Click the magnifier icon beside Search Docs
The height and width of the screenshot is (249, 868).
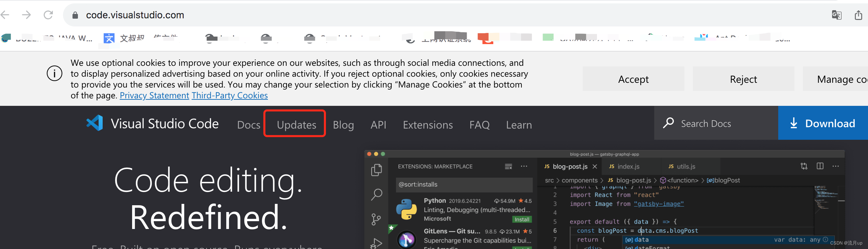668,123
